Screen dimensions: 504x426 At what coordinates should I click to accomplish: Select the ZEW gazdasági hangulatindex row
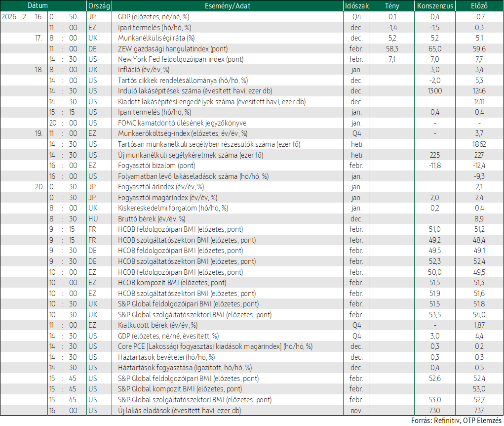(252, 49)
